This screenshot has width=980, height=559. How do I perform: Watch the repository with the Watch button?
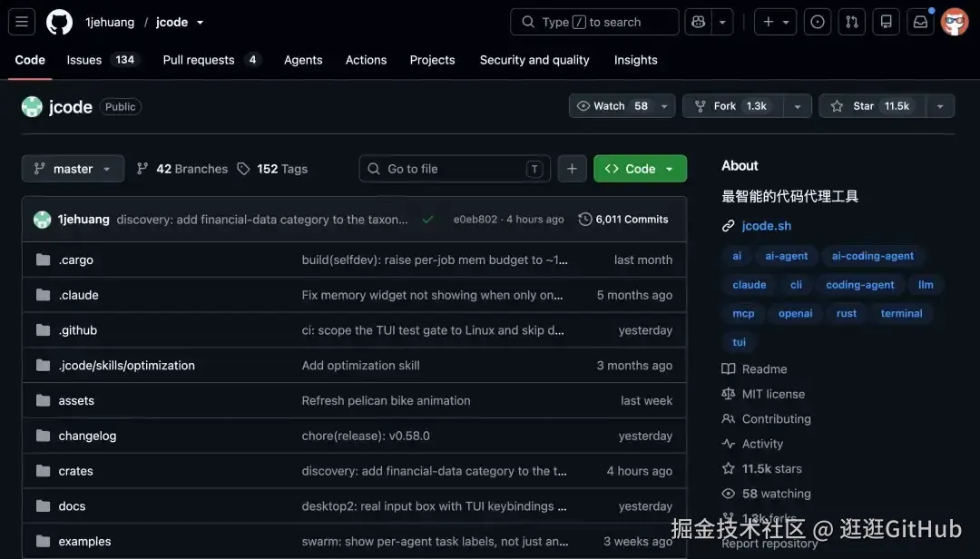point(612,105)
